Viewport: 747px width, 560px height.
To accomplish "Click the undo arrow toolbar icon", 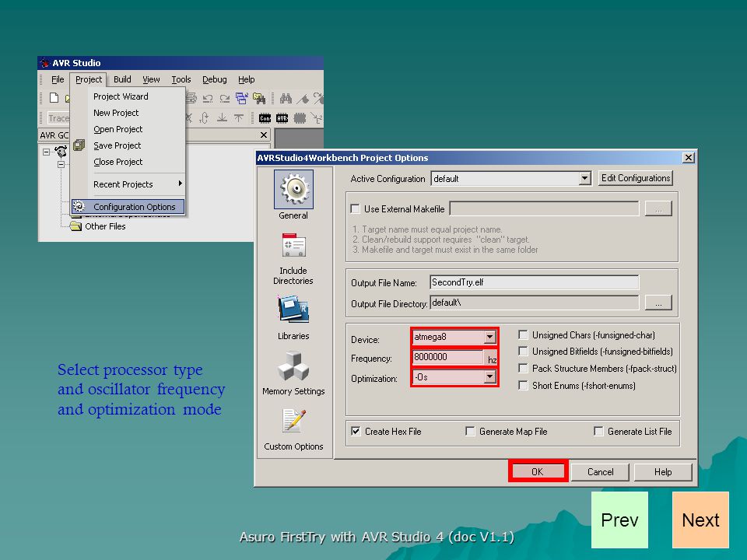I will pos(208,99).
